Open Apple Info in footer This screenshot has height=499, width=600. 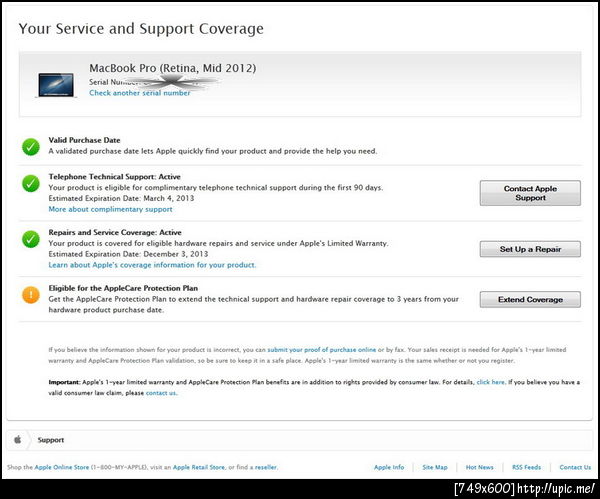(389, 467)
